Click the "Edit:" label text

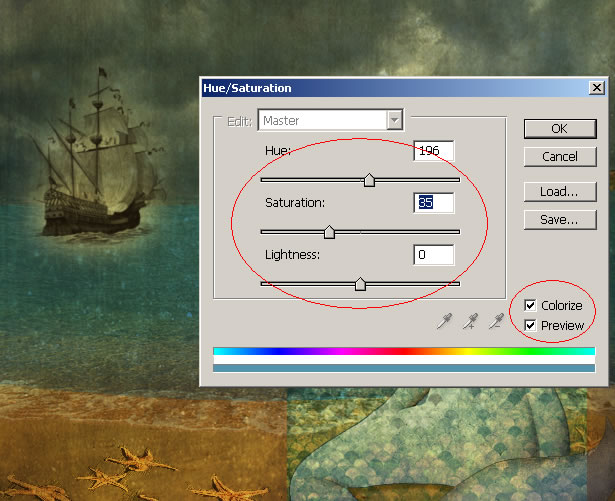[239, 122]
